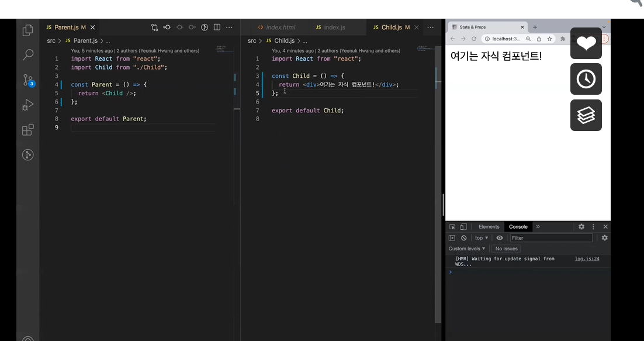Toggle the DevTools inspect element picker
This screenshot has height=341, width=644.
coord(452,227)
